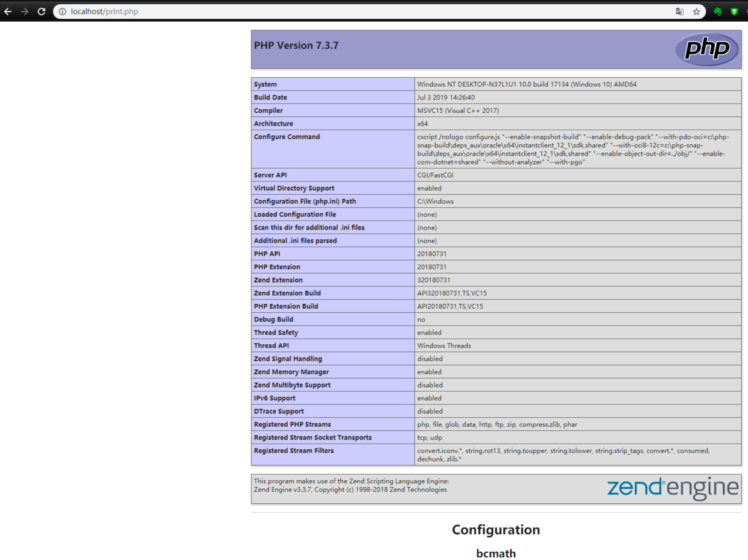
Task: Click the 320180731 Zend Extension value
Action: click(x=434, y=280)
